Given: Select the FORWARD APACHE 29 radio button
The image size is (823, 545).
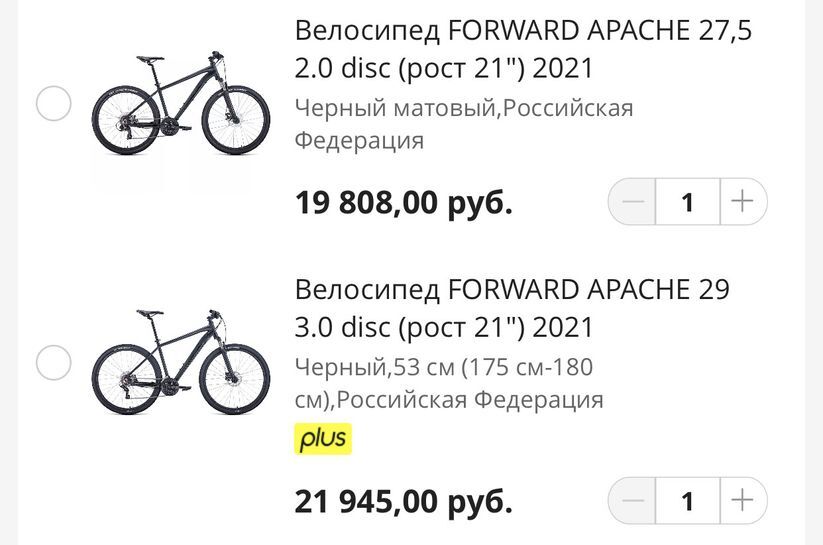Looking at the screenshot, I should tap(53, 362).
